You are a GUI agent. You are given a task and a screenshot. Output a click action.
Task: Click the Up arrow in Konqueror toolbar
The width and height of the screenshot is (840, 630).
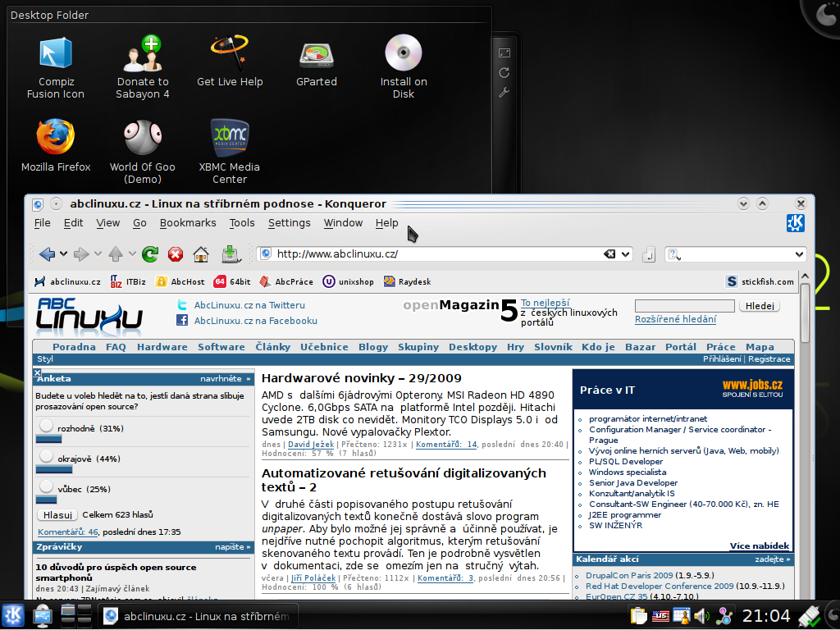point(115,254)
